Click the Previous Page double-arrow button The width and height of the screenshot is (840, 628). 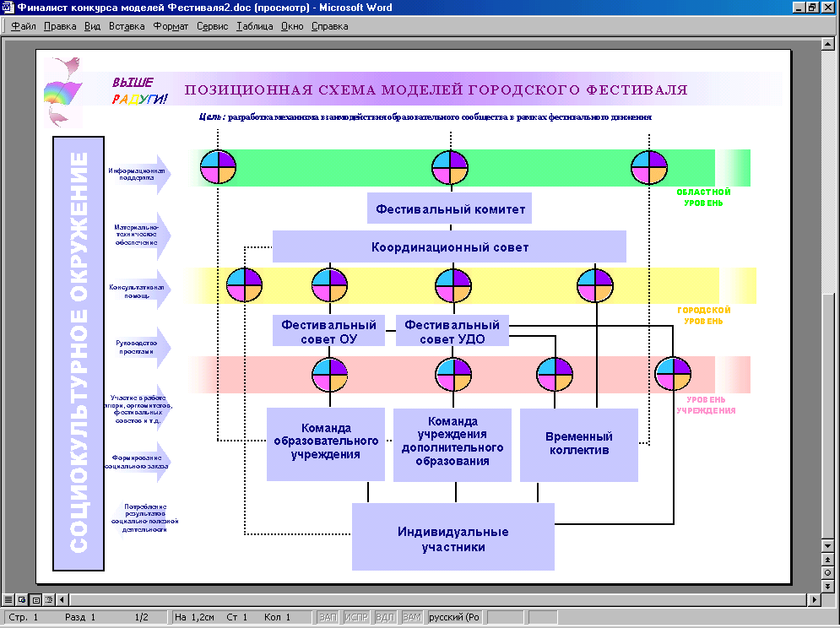pyautogui.click(x=828, y=560)
